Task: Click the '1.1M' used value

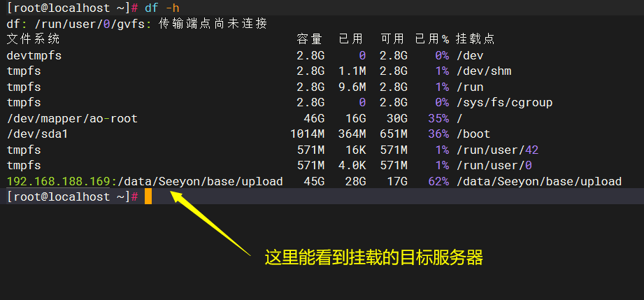Action: point(352,71)
